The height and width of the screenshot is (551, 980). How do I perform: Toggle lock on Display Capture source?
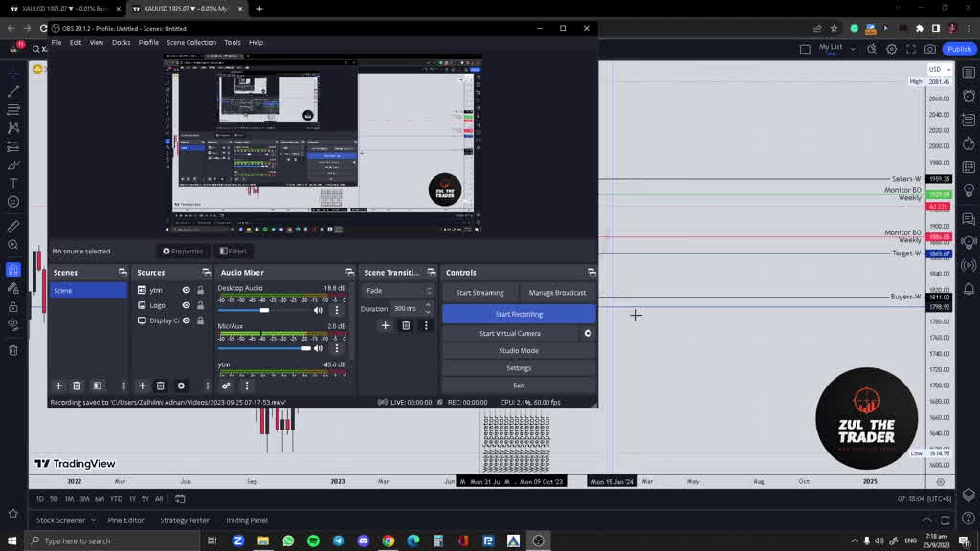(200, 320)
